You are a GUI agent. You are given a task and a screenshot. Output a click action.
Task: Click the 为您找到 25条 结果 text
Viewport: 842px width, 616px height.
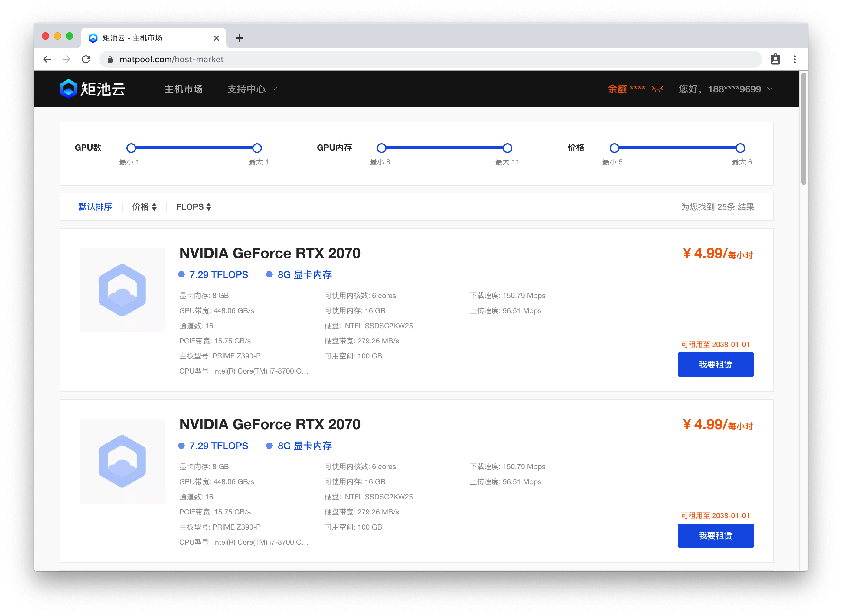click(717, 207)
